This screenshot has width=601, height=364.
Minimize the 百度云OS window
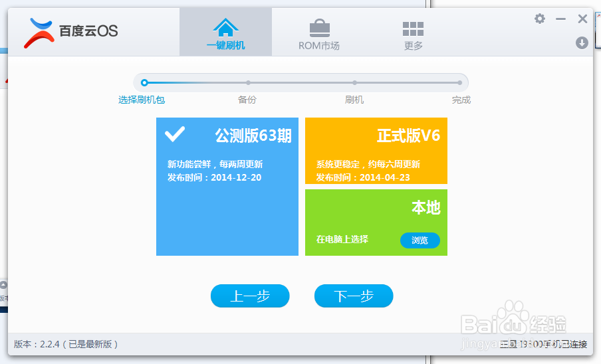coord(560,19)
